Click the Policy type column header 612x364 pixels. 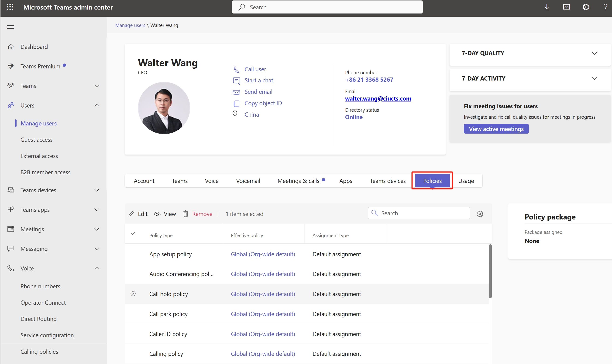pyautogui.click(x=161, y=235)
